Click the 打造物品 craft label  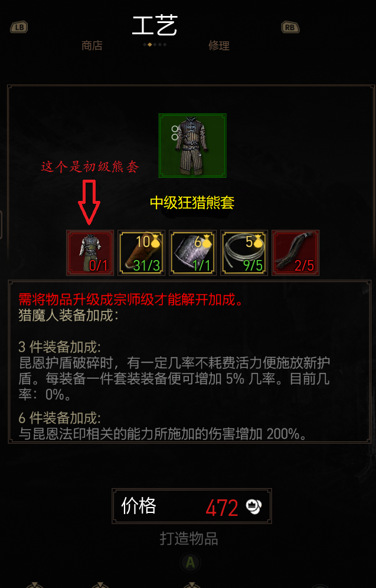tap(189, 540)
